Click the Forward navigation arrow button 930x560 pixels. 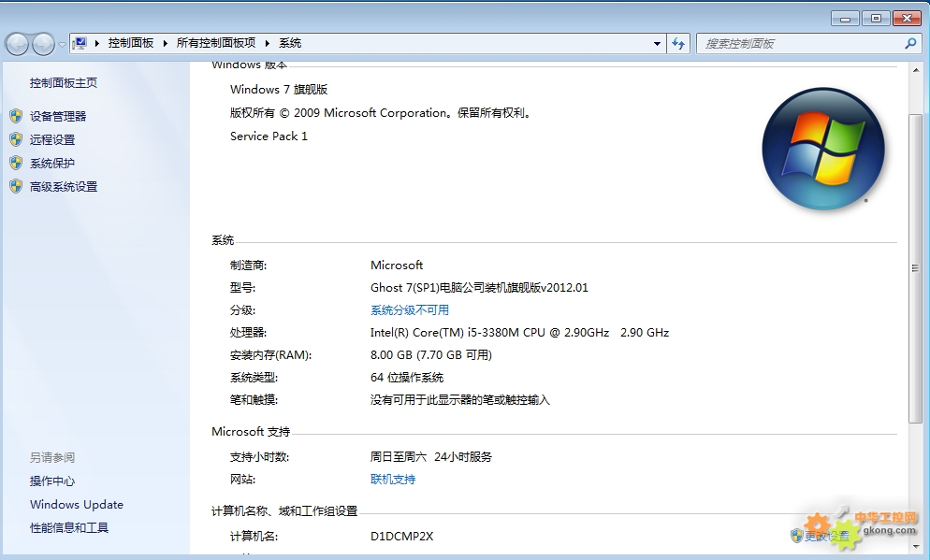43,44
